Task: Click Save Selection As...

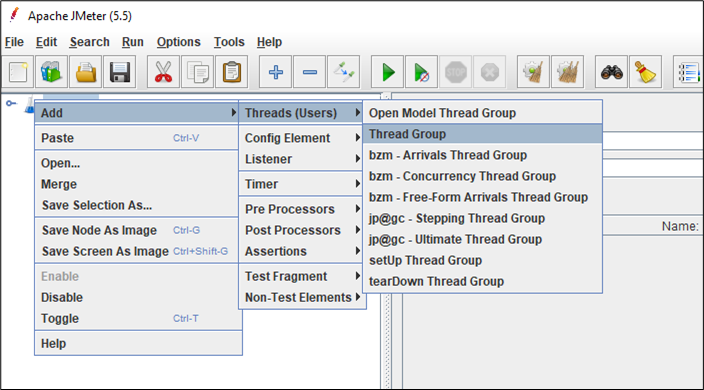Action: [x=136, y=205]
